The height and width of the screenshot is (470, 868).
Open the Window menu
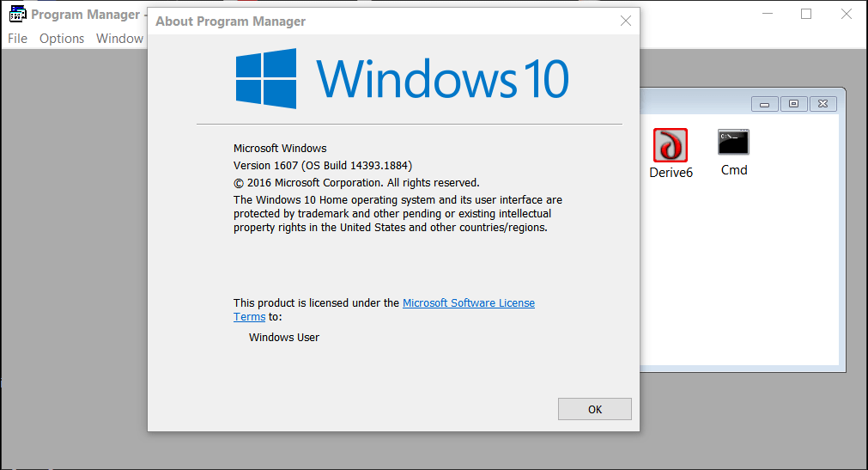pos(119,39)
